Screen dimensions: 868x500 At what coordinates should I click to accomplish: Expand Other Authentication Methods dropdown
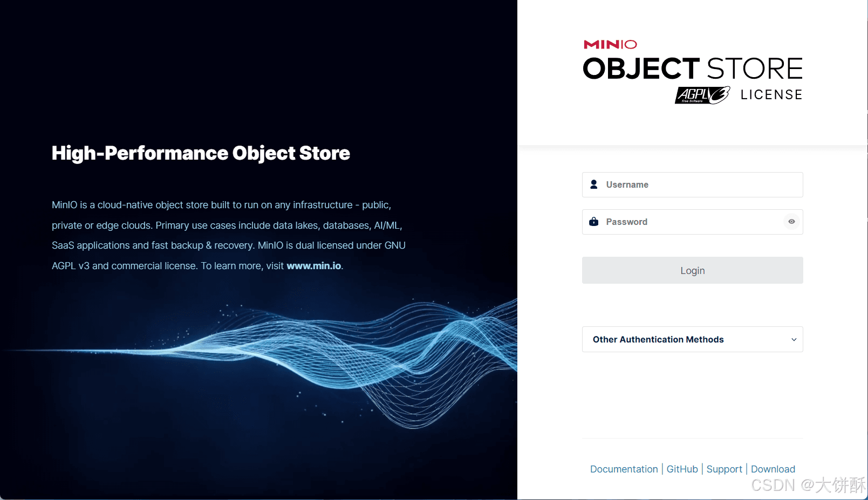(x=692, y=339)
